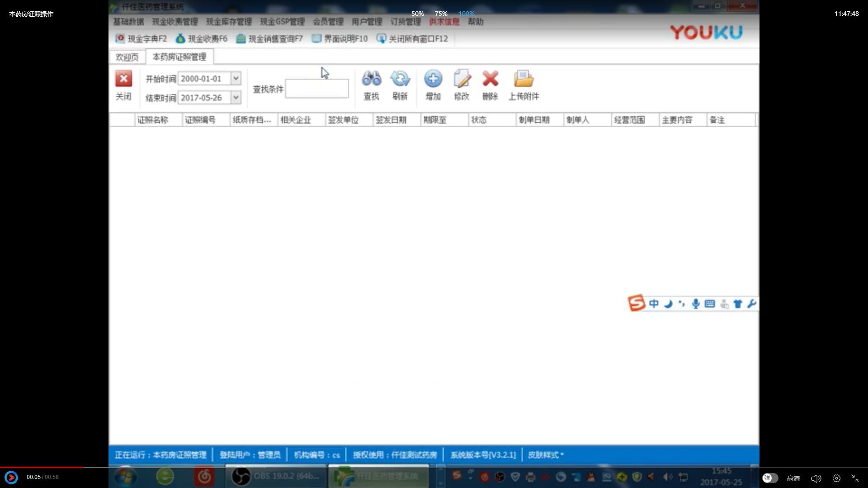
Task: Click the 修改 edit icon
Action: pyautogui.click(x=462, y=79)
